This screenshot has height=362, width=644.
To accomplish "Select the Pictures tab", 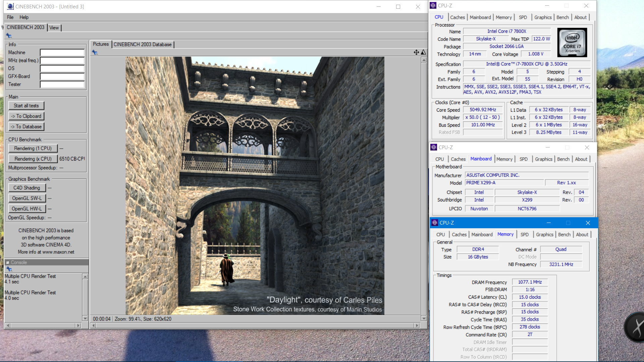I will [x=101, y=44].
